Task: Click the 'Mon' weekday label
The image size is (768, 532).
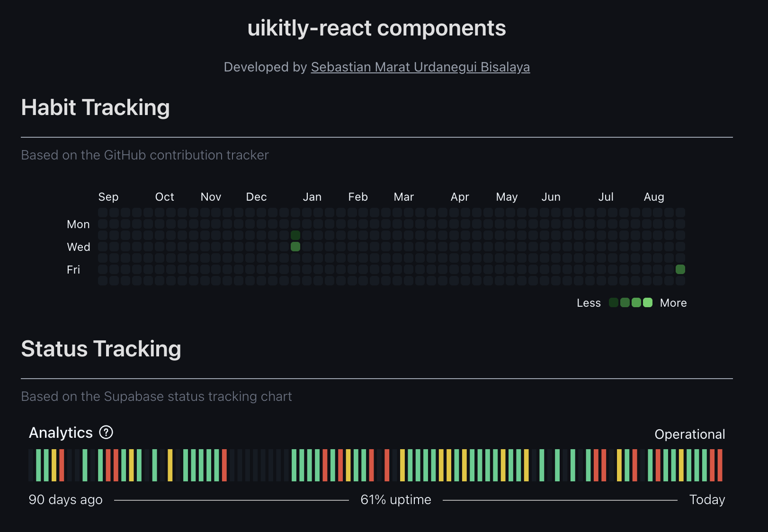Action: click(x=79, y=224)
